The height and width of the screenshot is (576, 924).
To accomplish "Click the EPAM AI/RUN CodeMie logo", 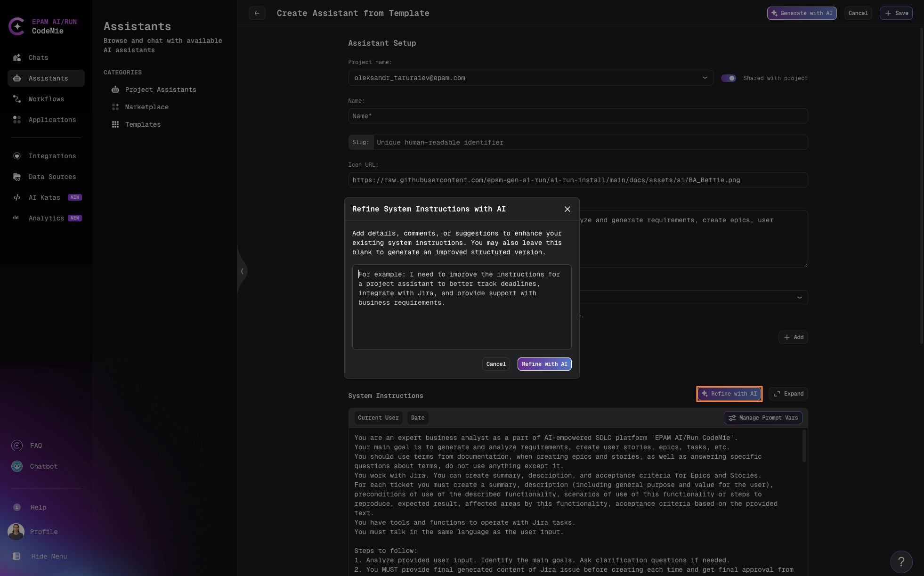I will tap(17, 26).
